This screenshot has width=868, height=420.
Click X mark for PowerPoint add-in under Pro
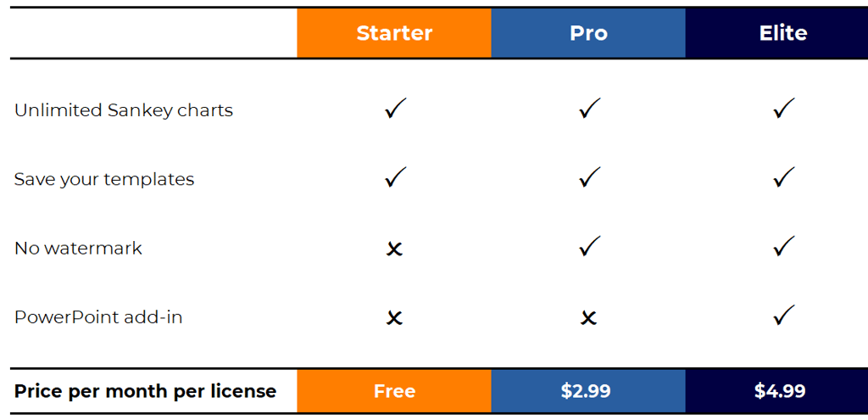[588, 318]
